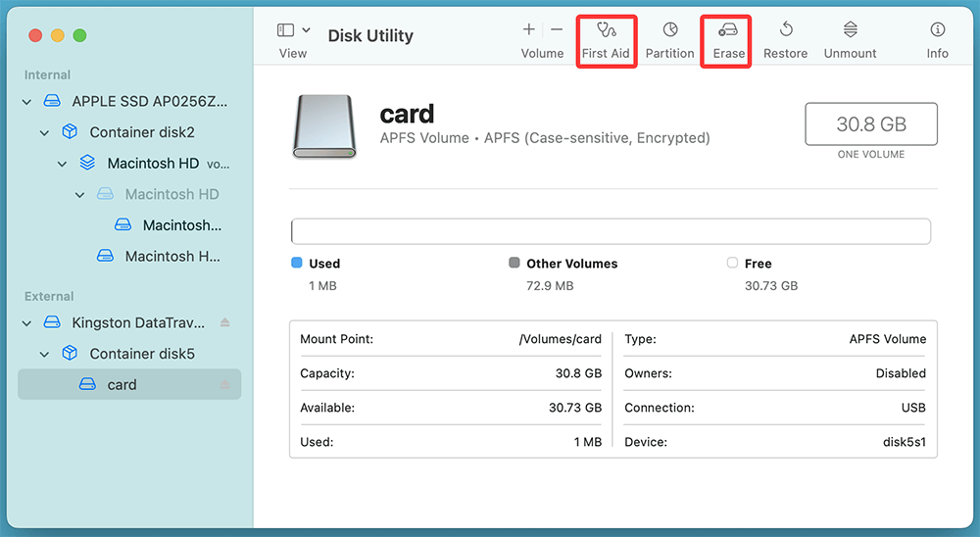Add a volume with plus button
Screen dimensions: 980x537
[x=529, y=29]
